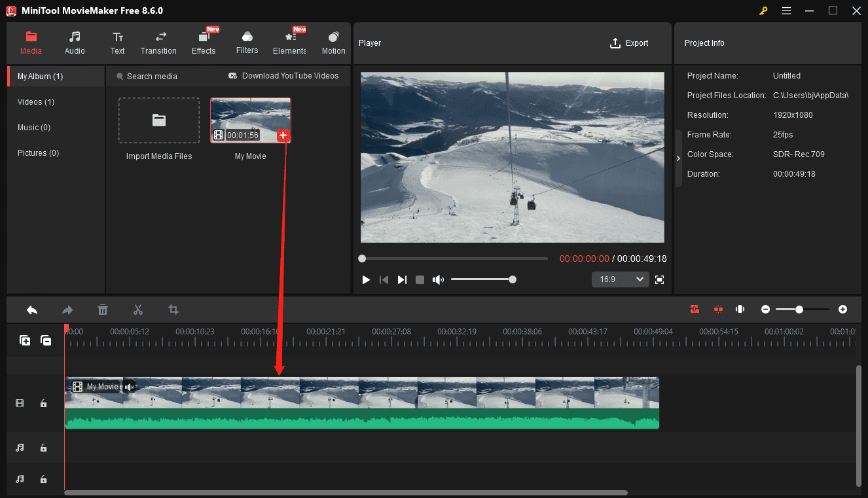Open the Text tab

pyautogui.click(x=117, y=43)
